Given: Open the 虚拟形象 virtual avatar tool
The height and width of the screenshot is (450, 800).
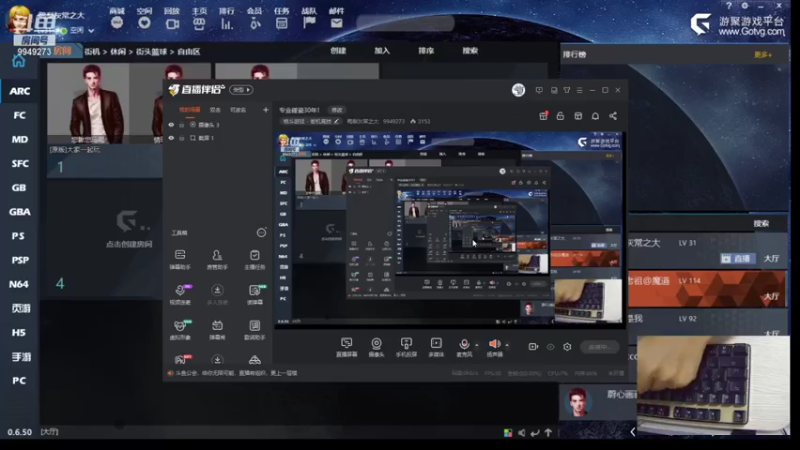Looking at the screenshot, I should [180, 330].
